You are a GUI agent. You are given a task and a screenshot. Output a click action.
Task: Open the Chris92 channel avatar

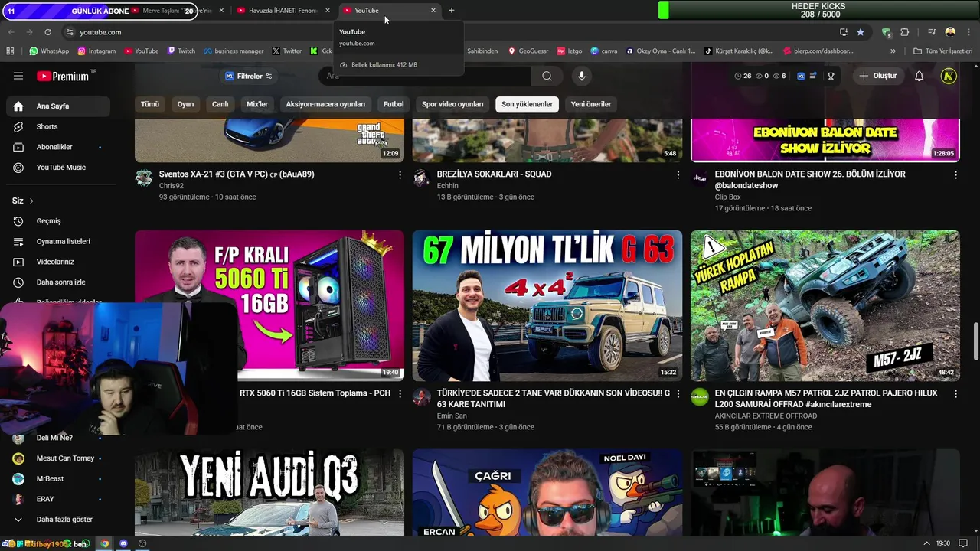point(144,178)
